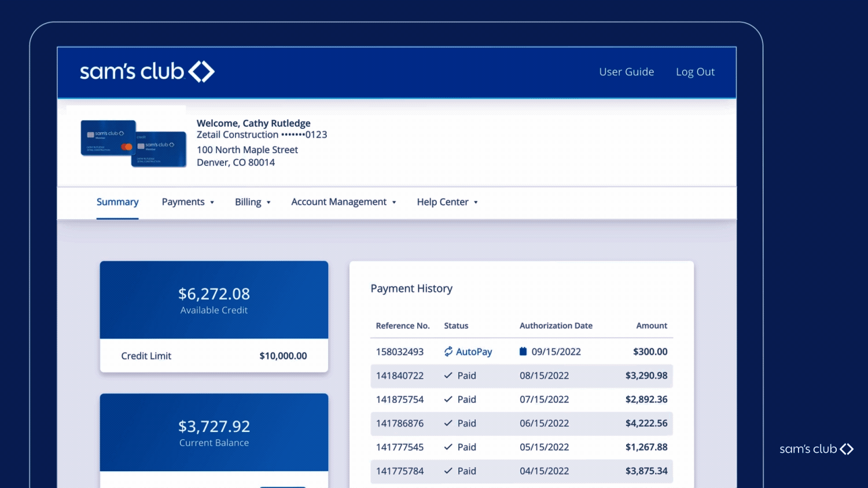Screen dimensions: 868x488
Task: Click reference number 158032493
Action: 400,352
